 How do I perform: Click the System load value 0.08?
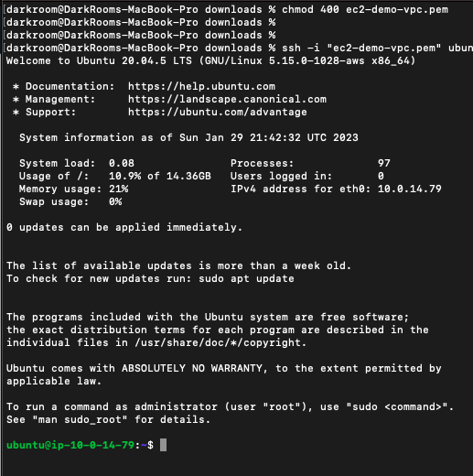point(122,163)
